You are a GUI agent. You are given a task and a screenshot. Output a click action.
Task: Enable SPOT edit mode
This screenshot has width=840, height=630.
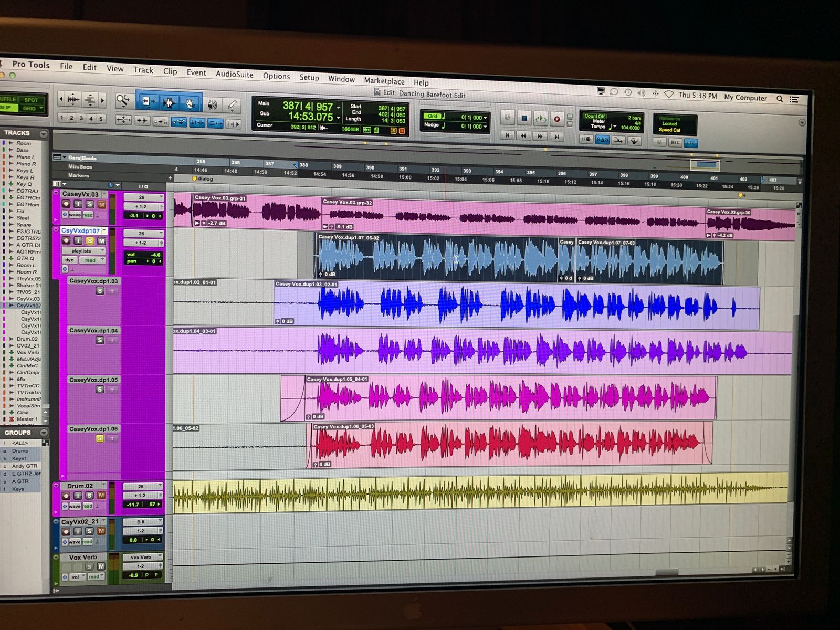pos(31,100)
